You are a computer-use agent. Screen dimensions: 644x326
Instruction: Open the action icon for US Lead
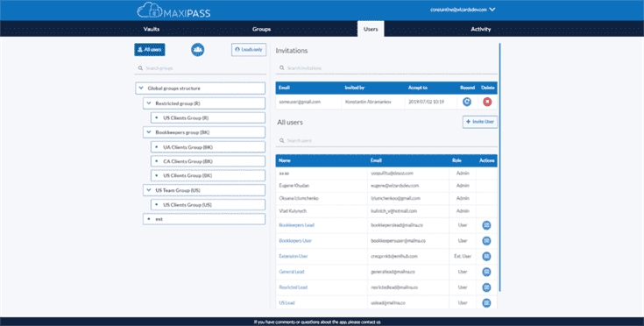486,303
